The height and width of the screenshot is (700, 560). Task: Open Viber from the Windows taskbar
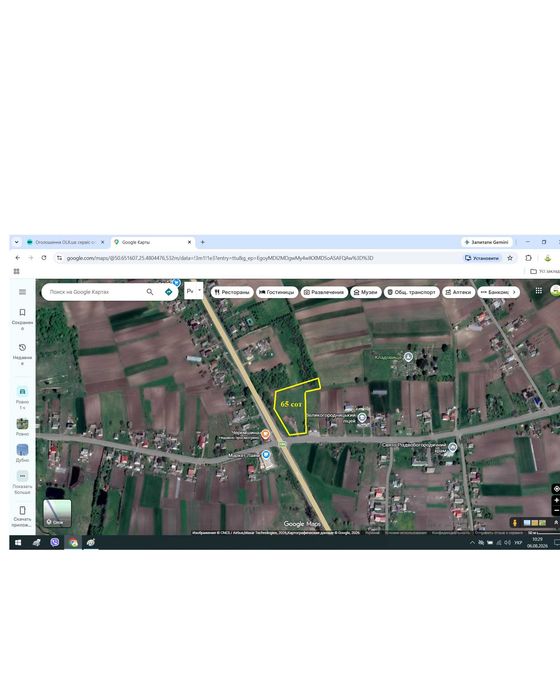(55, 542)
